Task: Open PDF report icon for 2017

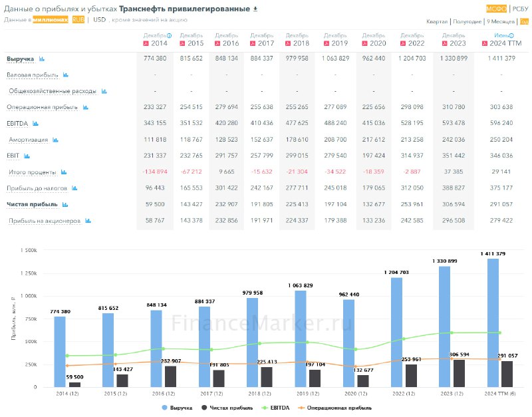Action: coord(253,43)
